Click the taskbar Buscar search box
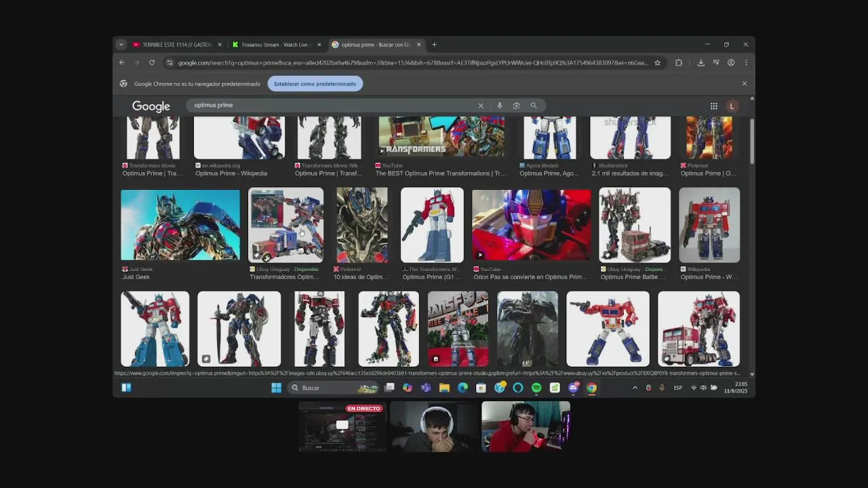Image resolution: width=868 pixels, height=488 pixels. 332,388
